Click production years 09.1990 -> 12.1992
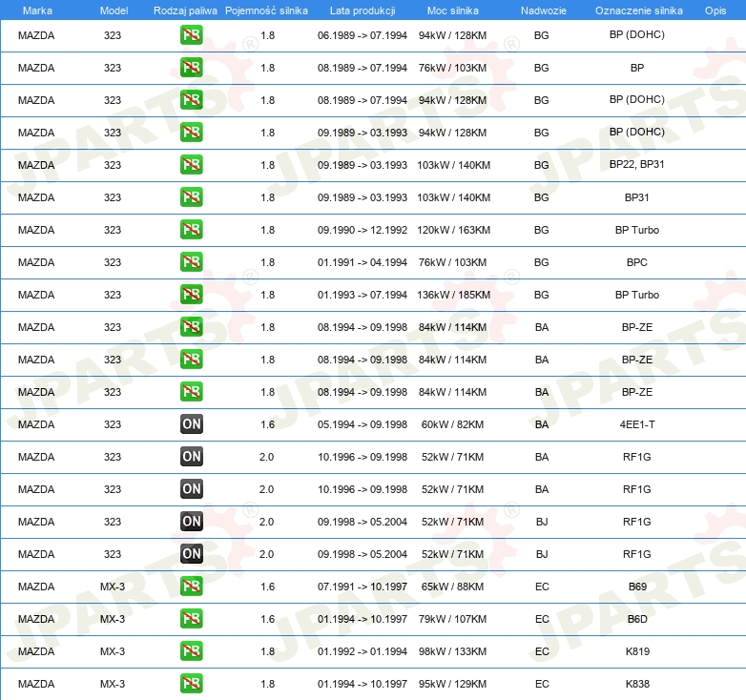The height and width of the screenshot is (700, 746). click(363, 230)
